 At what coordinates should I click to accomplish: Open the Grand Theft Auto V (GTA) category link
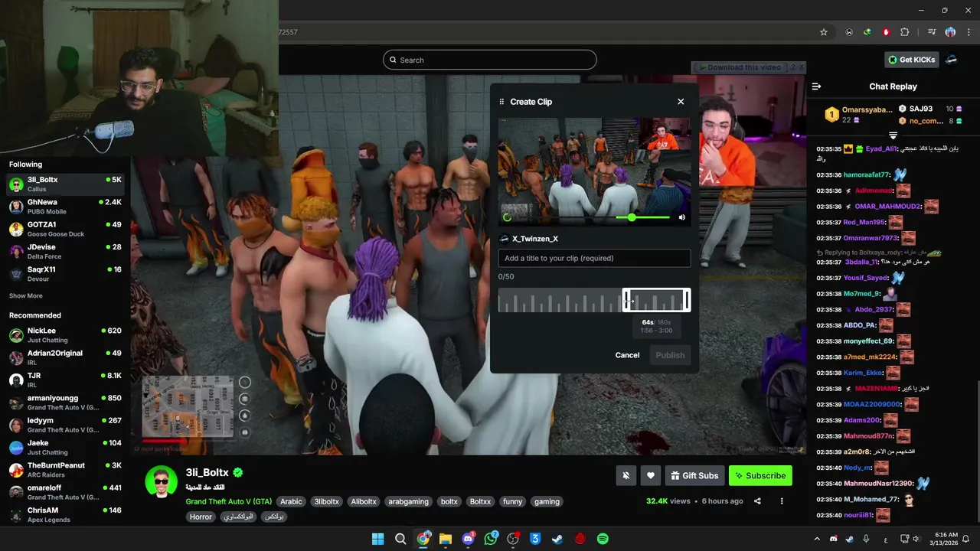[x=229, y=502]
